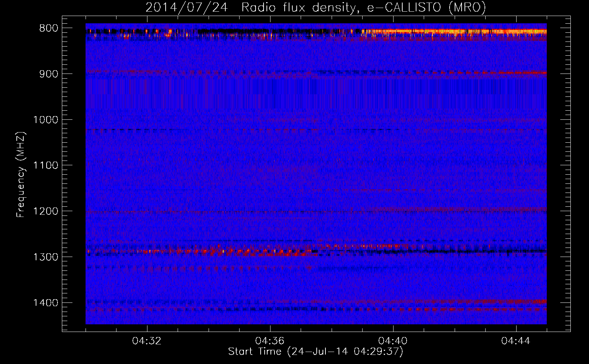Click the "Start Time (24-Jul-14 04:29:37)" label
Screen dimensions: 589x364
click(x=316, y=352)
